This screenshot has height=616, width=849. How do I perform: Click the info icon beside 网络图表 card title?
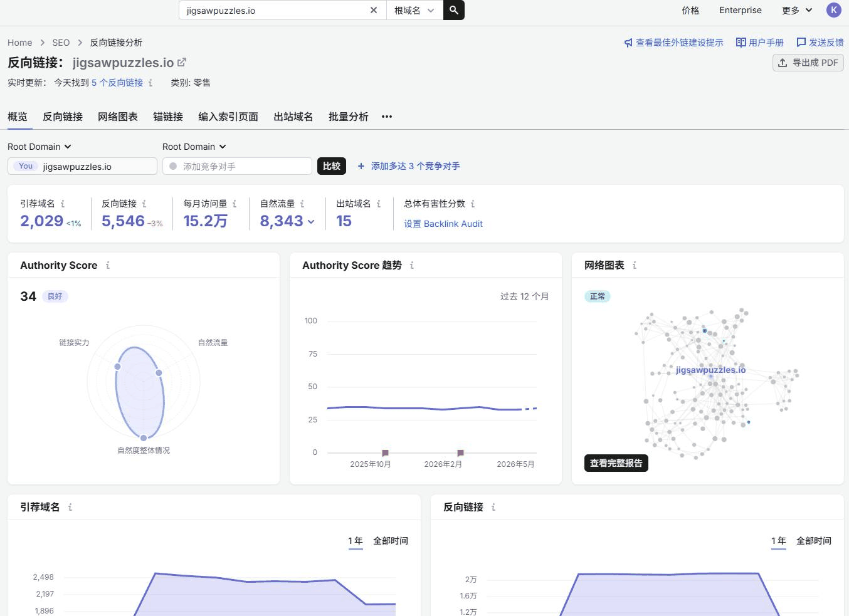pyautogui.click(x=635, y=265)
